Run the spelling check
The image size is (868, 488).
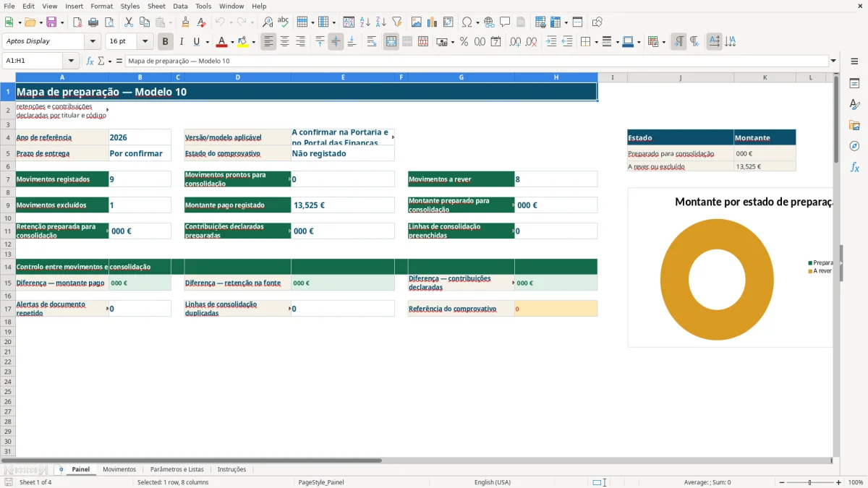click(x=283, y=22)
